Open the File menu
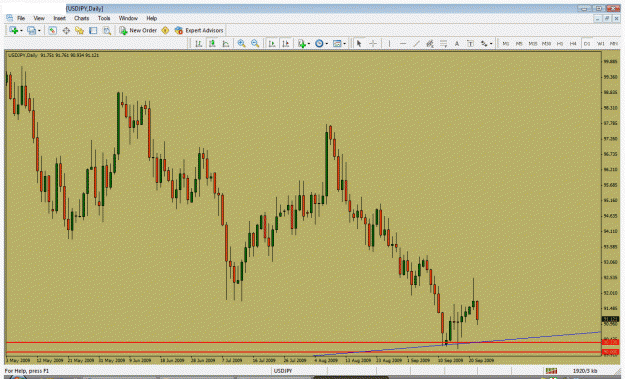Image resolution: width=625 pixels, height=379 pixels. coord(21,18)
